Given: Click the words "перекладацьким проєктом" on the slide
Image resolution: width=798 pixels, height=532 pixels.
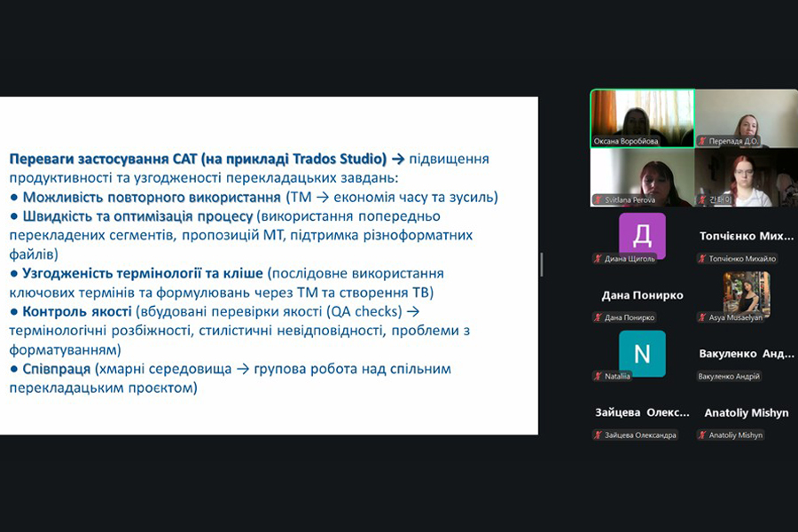Looking at the screenshot, I should click(x=101, y=388).
